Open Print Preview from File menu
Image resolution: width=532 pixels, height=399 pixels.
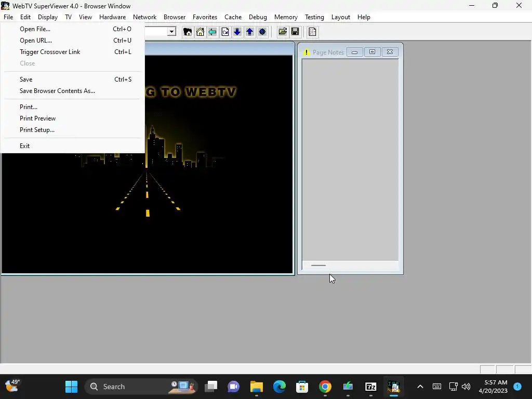pos(73,118)
